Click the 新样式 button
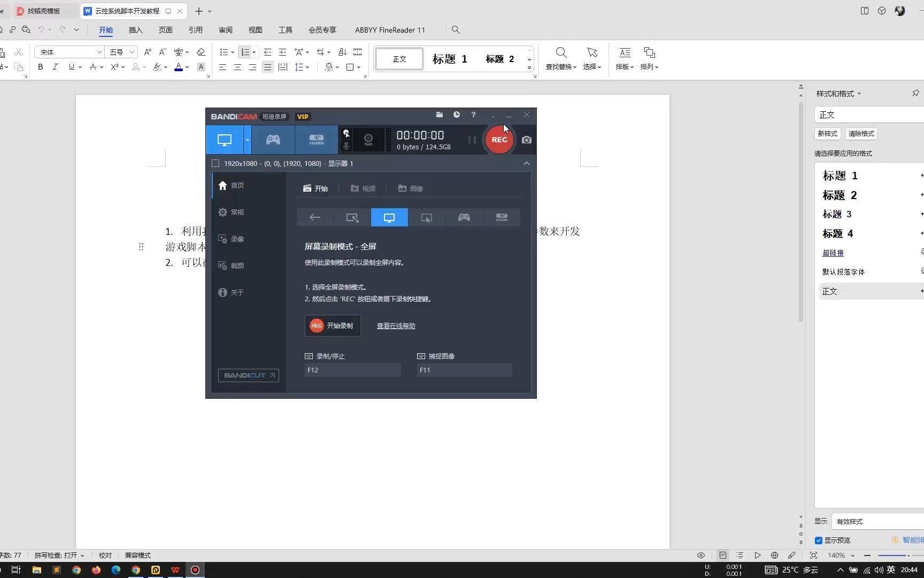The image size is (924, 578). tap(827, 133)
